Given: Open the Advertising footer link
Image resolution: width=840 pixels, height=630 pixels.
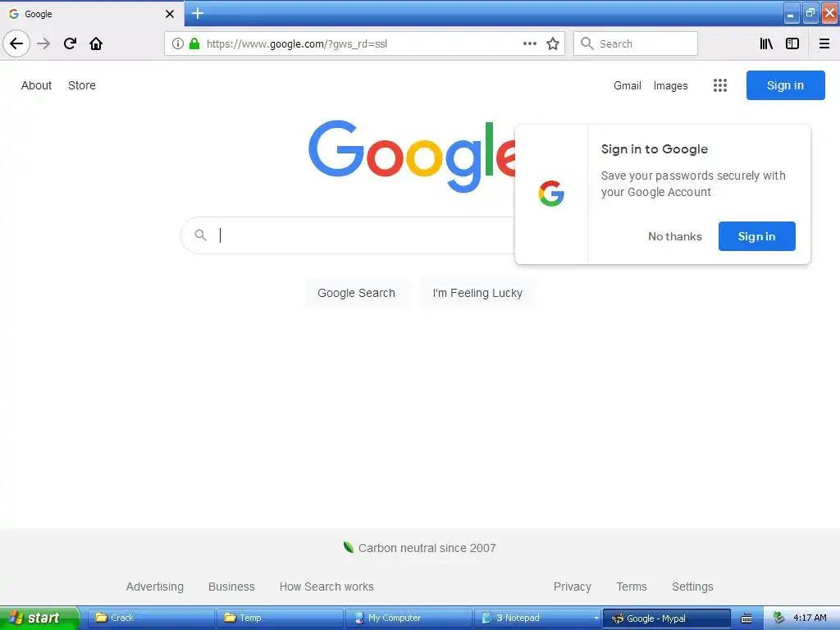Looking at the screenshot, I should click(x=155, y=587).
